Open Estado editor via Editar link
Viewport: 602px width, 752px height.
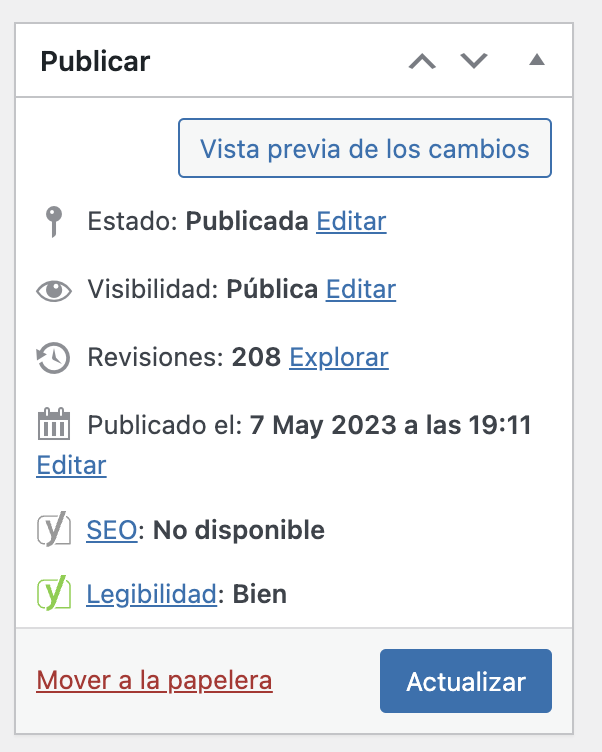(x=351, y=221)
